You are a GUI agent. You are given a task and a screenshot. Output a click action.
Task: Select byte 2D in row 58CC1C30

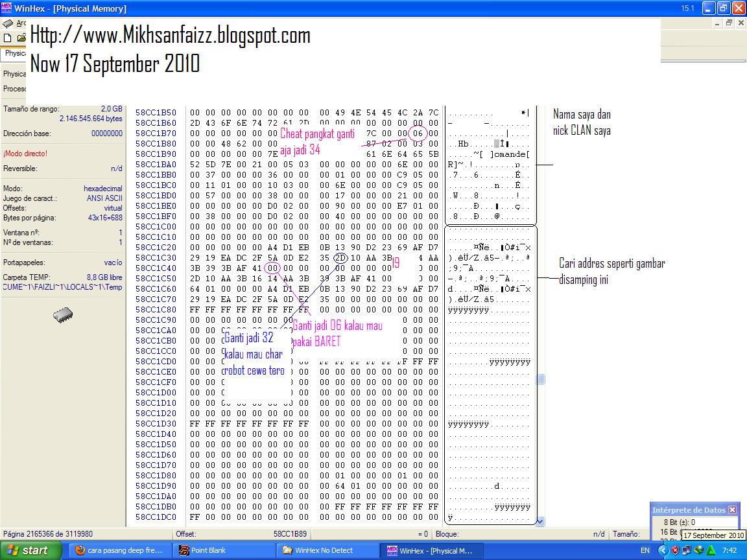[340, 257]
